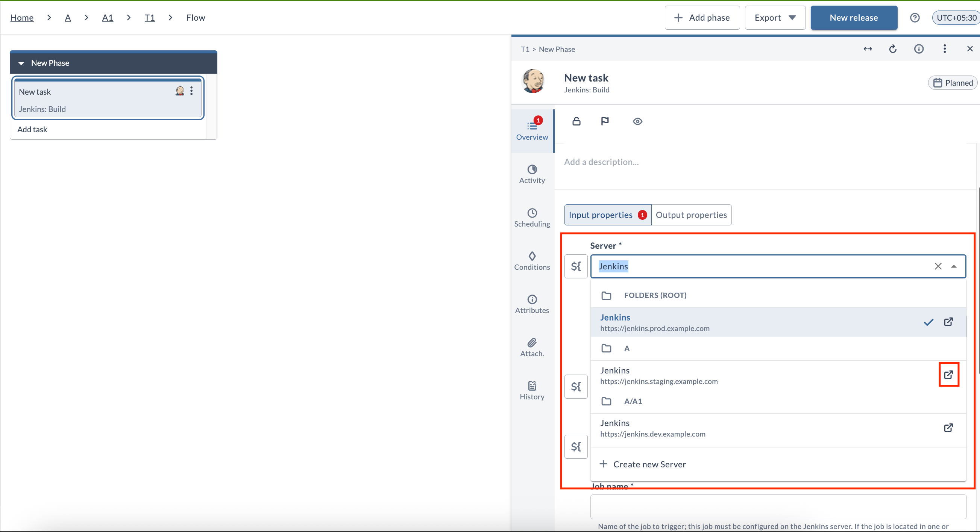The width and height of the screenshot is (980, 532).
Task: Click Jenkins avatar on New task card
Action: (x=179, y=91)
